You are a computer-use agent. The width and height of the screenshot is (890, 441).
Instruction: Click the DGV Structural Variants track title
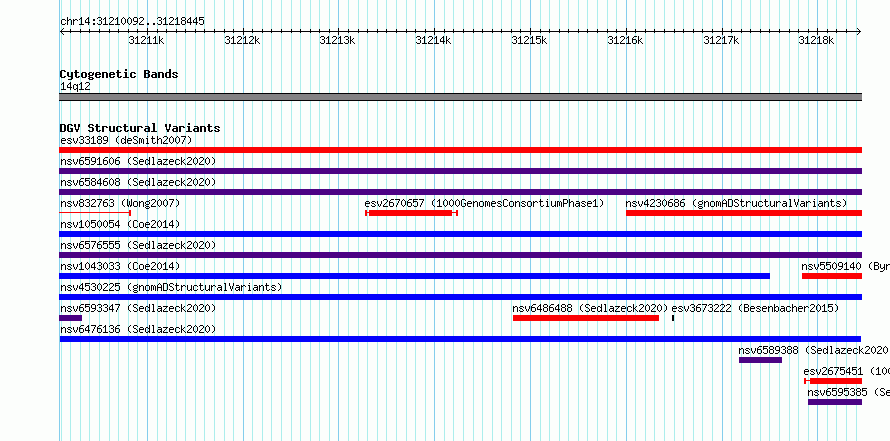pos(140,128)
